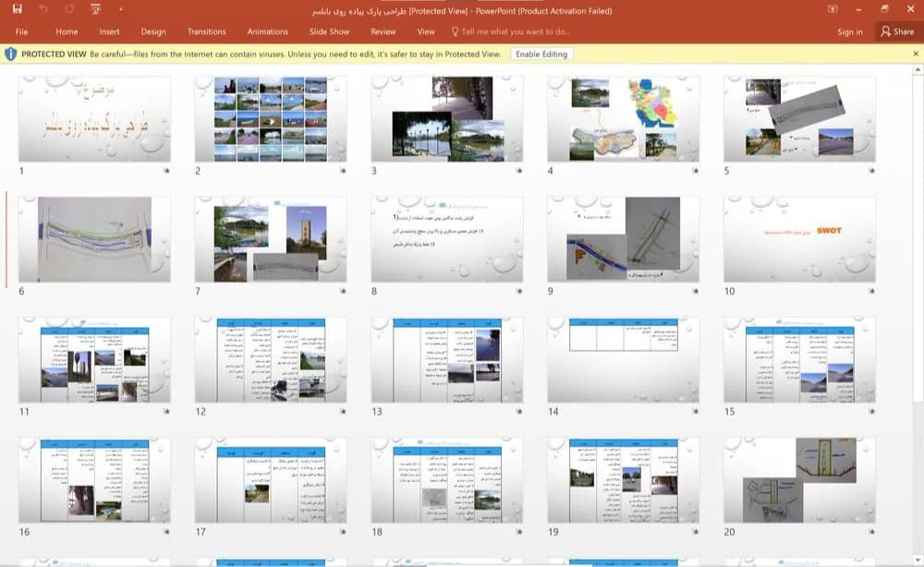Open the File tab
This screenshot has width=924, height=567.
click(22, 31)
